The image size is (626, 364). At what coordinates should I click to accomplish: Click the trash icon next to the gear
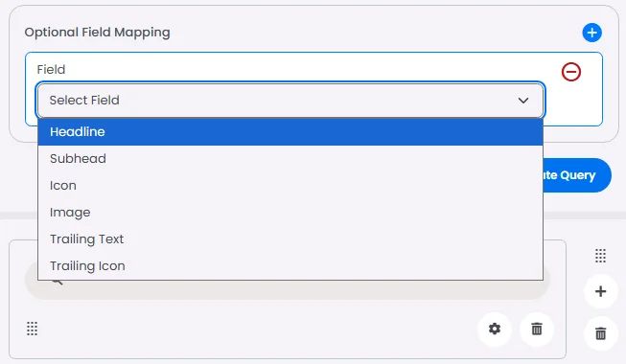(x=537, y=329)
